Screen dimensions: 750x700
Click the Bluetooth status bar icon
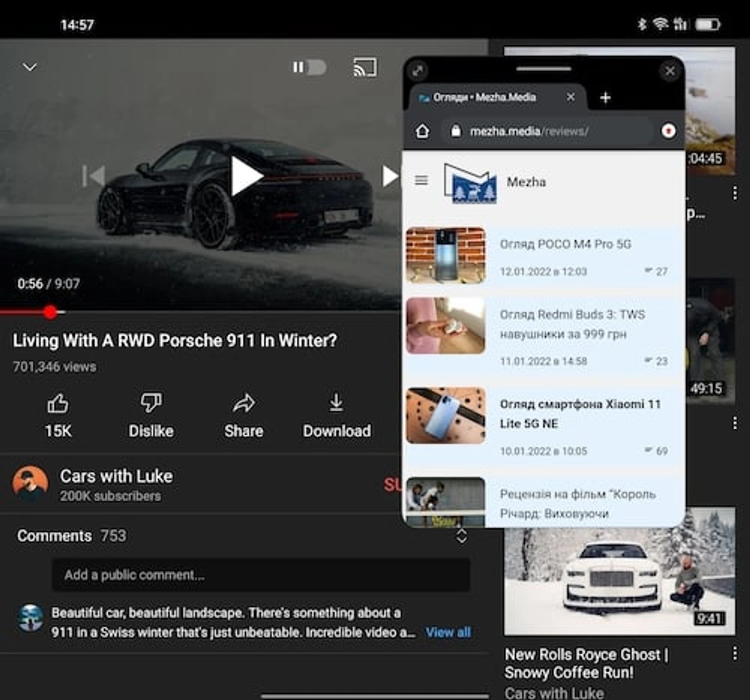coord(642,24)
